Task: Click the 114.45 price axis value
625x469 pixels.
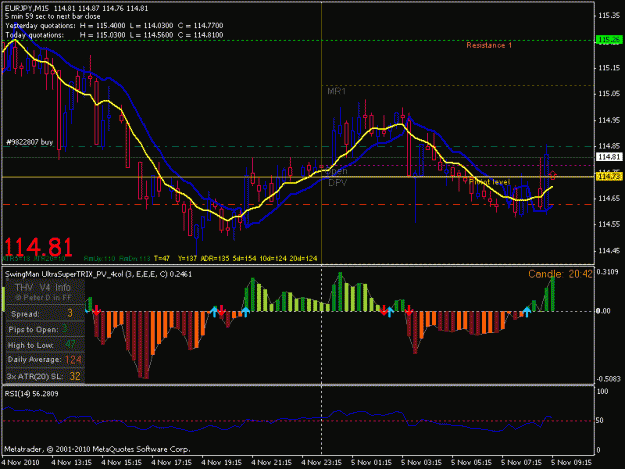Action: click(609, 251)
